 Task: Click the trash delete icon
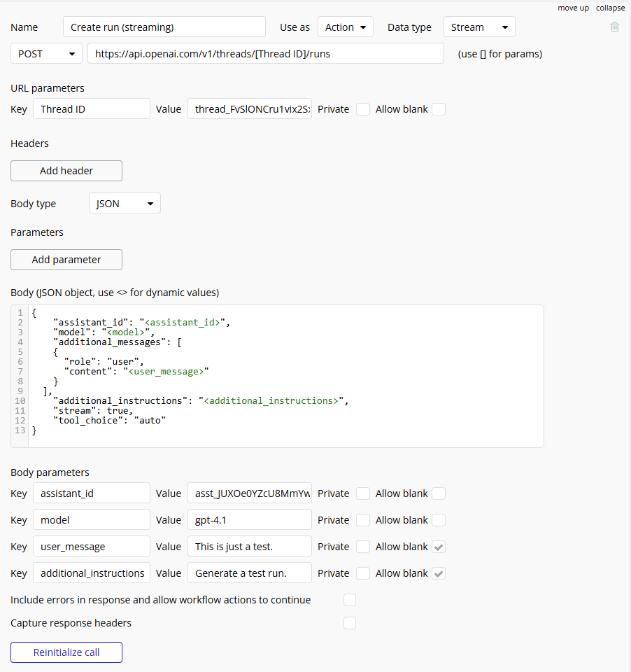click(614, 27)
